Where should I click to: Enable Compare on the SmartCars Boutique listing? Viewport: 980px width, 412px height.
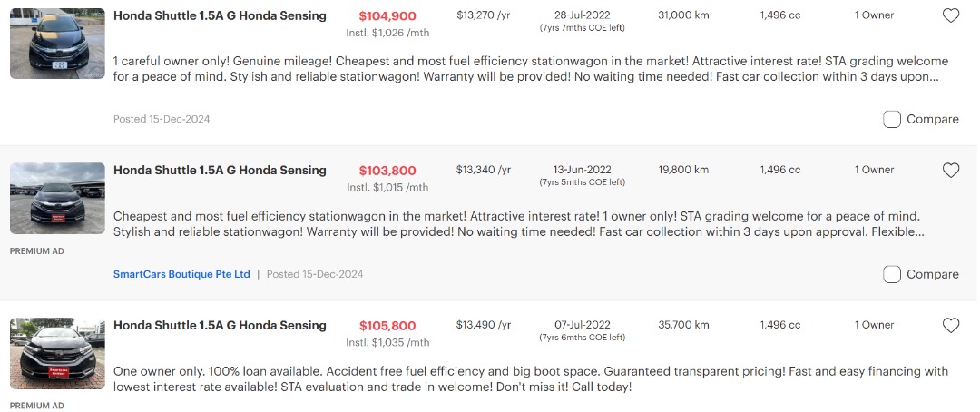pyautogui.click(x=892, y=274)
